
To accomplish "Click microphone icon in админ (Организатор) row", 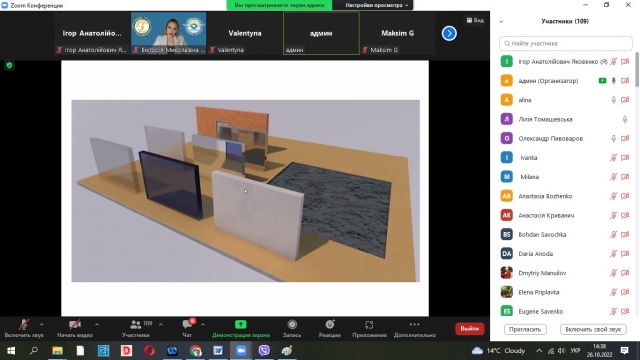I will pyautogui.click(x=613, y=81).
